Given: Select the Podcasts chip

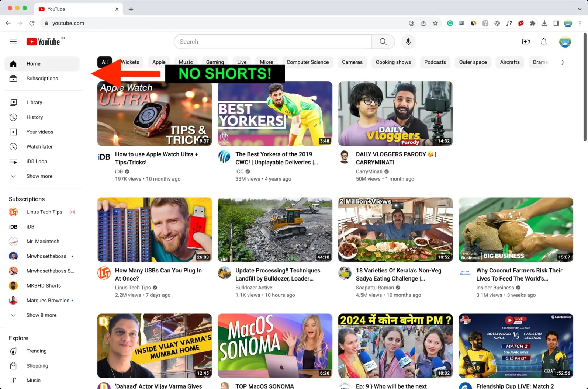Looking at the screenshot, I should (x=435, y=62).
